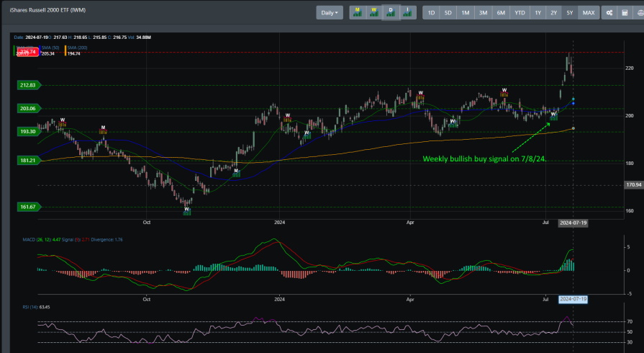
Task: Select the intraday I chart icon
Action: click(x=407, y=12)
